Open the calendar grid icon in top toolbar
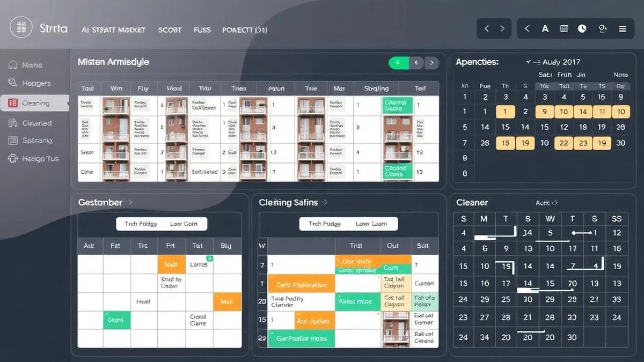644x362 pixels. (564, 29)
